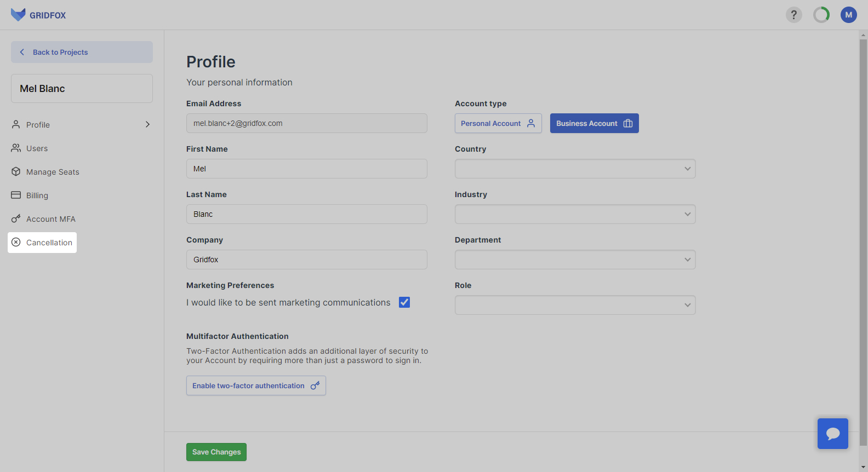
Task: Click the Gridfox logo
Action: 38,15
